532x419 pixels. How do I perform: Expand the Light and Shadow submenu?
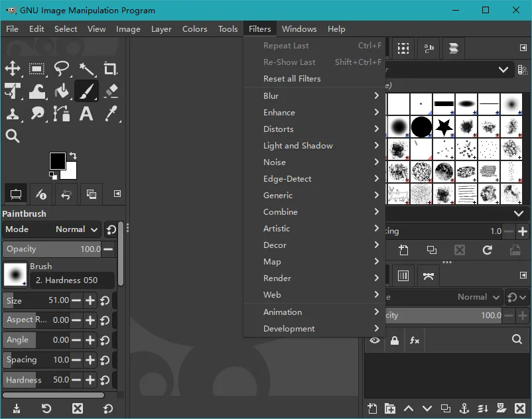314,146
